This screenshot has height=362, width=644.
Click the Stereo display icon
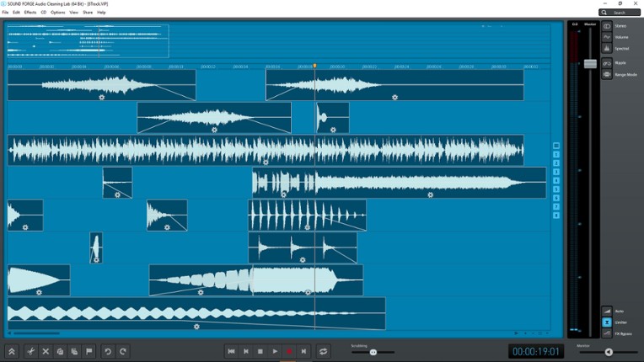coord(607,26)
